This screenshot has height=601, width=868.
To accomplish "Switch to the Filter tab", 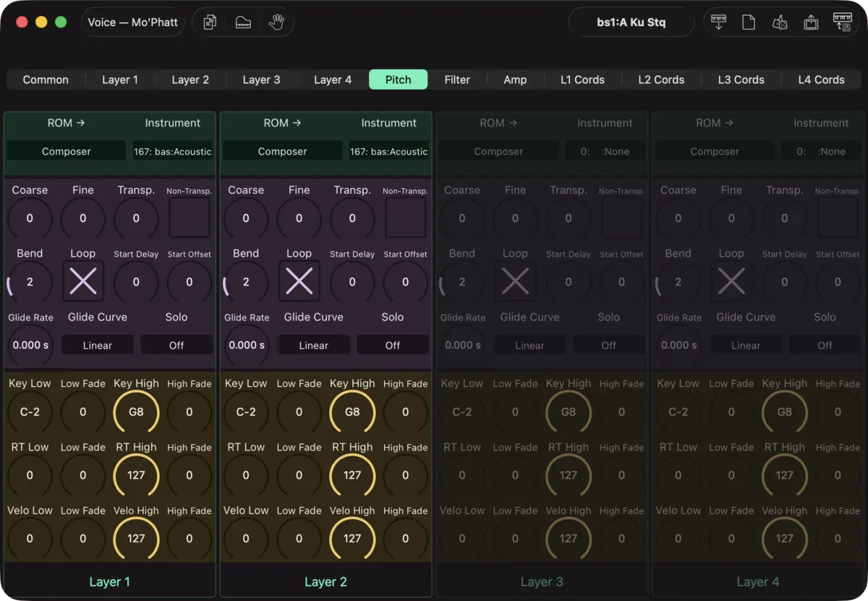I will [x=457, y=80].
